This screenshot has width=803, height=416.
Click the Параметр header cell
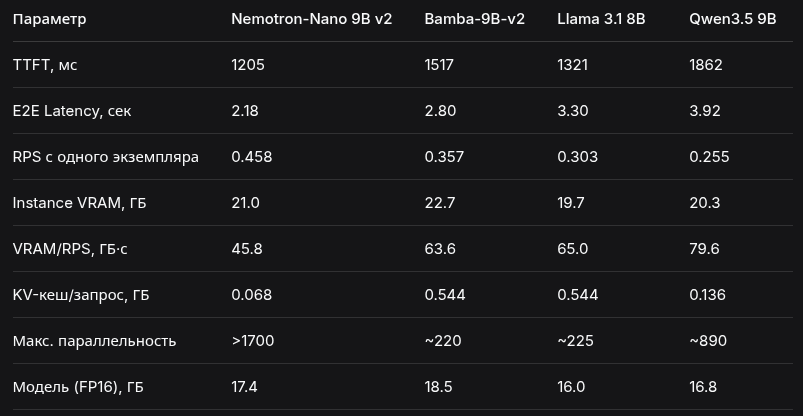(x=50, y=19)
